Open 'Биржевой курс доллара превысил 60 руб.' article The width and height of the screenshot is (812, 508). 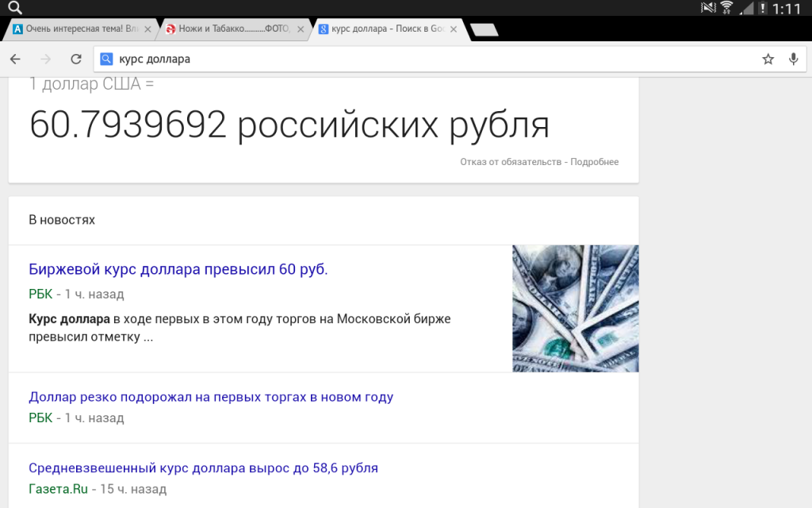(x=178, y=270)
